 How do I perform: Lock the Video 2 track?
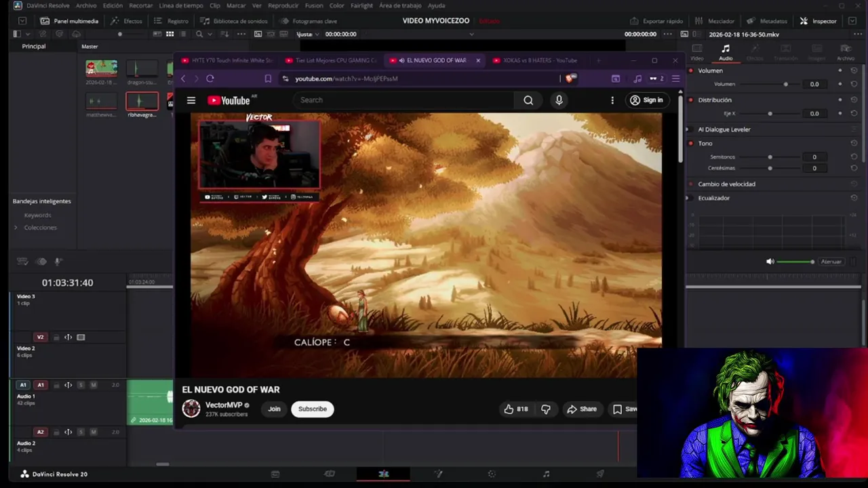[x=56, y=337]
